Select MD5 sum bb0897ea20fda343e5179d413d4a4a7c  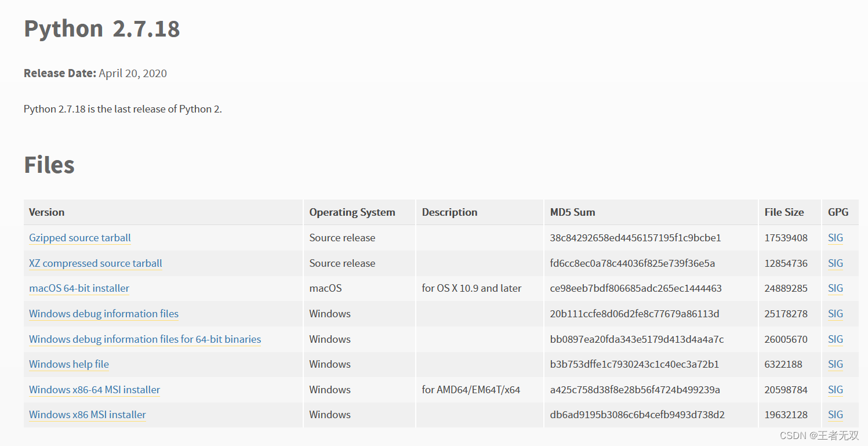coord(637,339)
